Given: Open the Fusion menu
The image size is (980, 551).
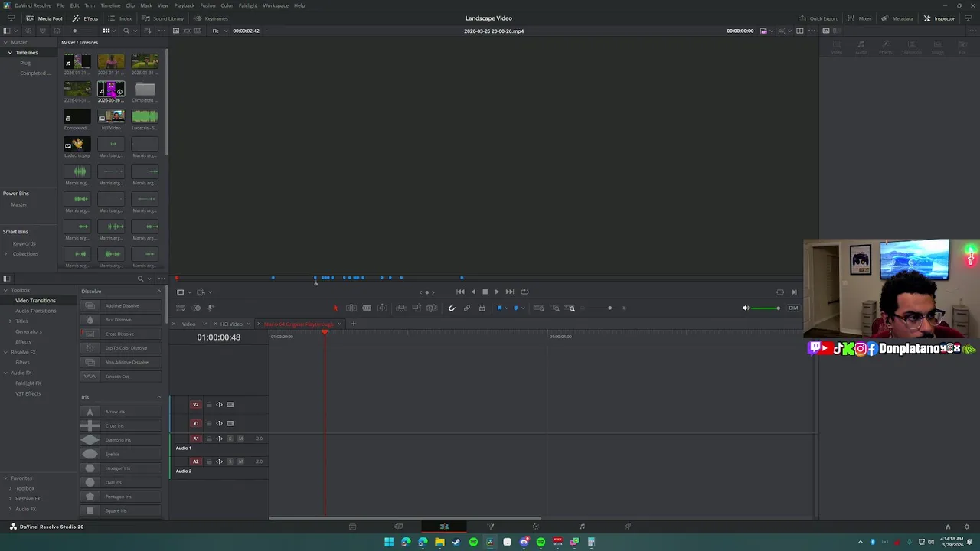Looking at the screenshot, I should 207,5.
